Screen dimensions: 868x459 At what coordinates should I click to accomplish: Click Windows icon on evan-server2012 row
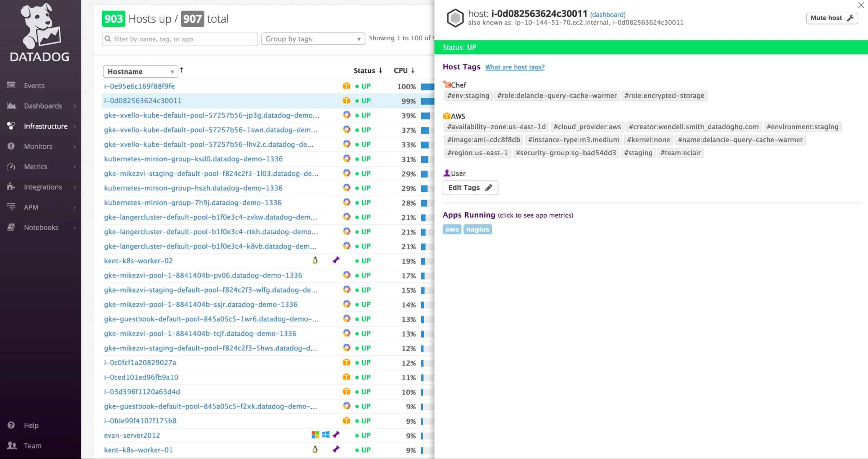[x=326, y=435]
